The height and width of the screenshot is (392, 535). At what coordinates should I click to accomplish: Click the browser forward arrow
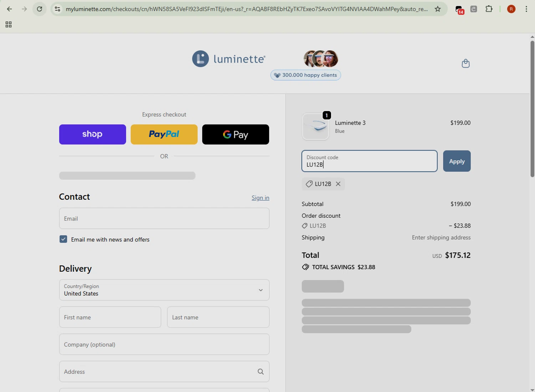pyautogui.click(x=24, y=9)
